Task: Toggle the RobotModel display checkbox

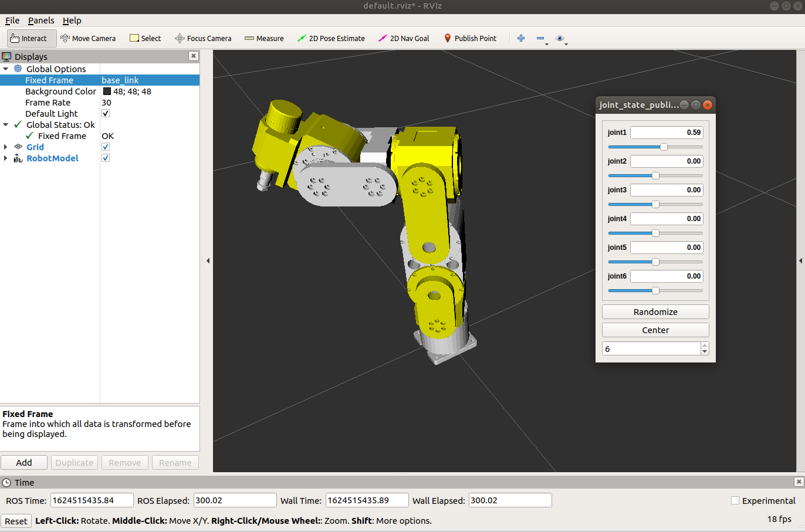Action: click(x=106, y=158)
